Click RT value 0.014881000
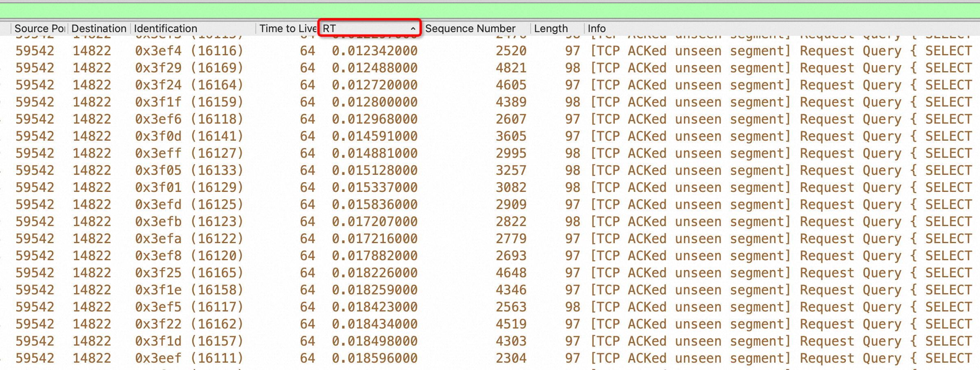Viewport: 980px width, 370px height. (x=375, y=153)
